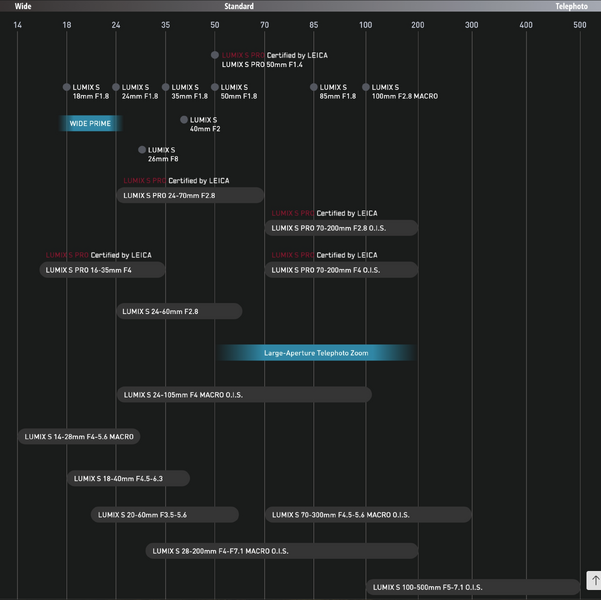Click LUMIX S 100-500mm F5-7.1 O.I.S. bar
Image resolution: width=601 pixels, height=600 pixels.
point(472,587)
